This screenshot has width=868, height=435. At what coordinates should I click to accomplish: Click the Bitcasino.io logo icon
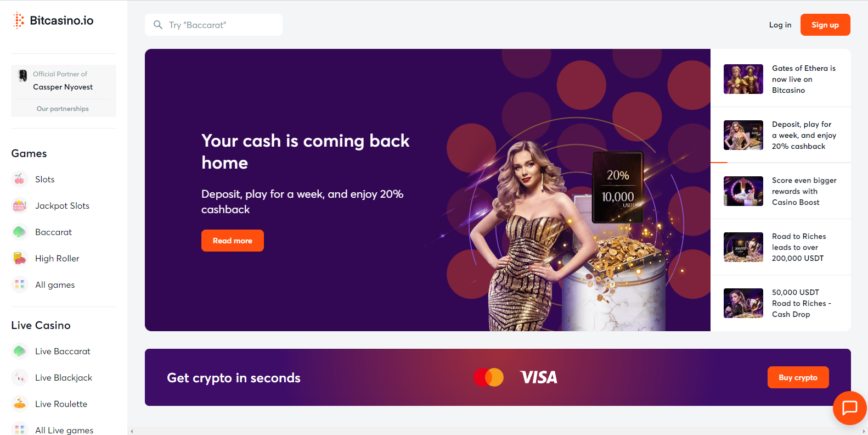click(x=19, y=20)
